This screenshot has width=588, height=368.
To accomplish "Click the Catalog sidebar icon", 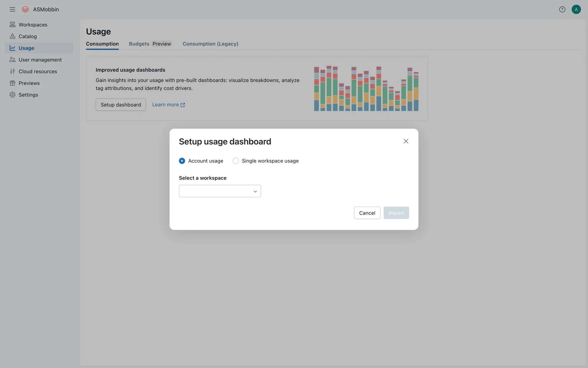I will click(12, 36).
